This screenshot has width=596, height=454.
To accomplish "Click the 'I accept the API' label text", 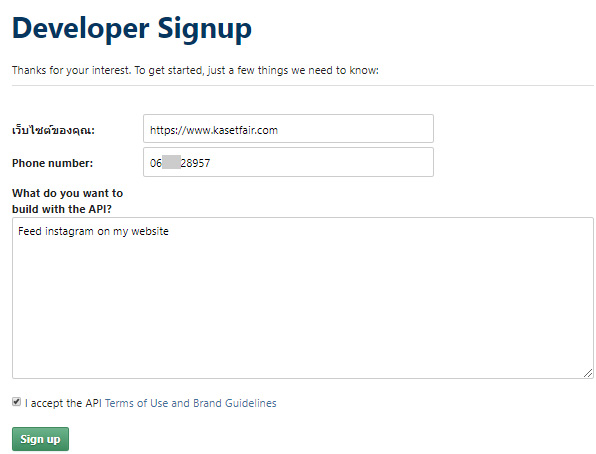I will pos(63,403).
